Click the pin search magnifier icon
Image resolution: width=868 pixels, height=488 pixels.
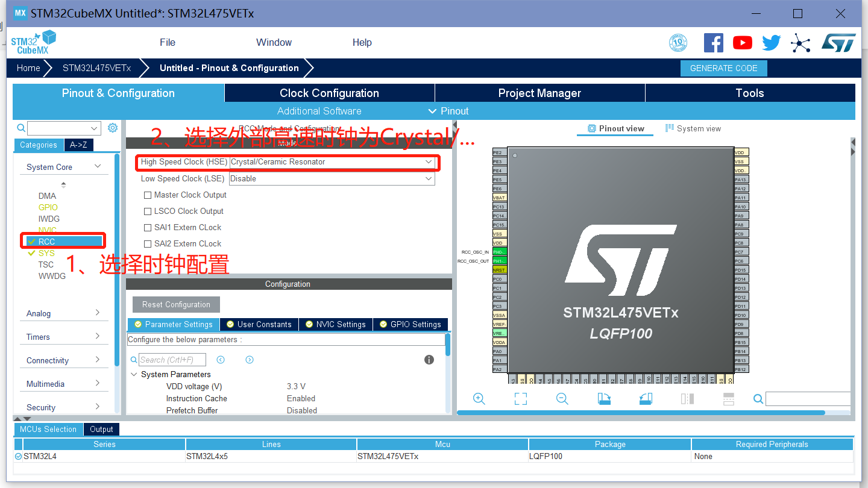click(x=758, y=399)
